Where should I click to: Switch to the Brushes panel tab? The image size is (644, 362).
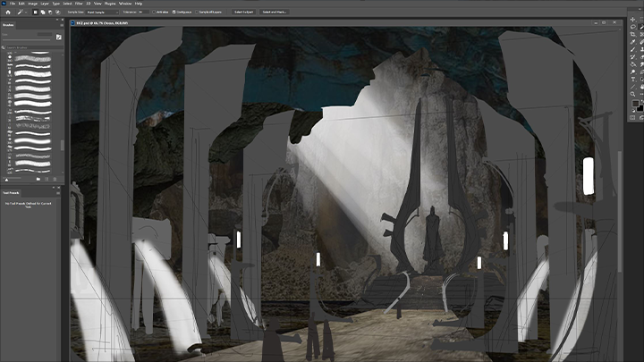8,25
